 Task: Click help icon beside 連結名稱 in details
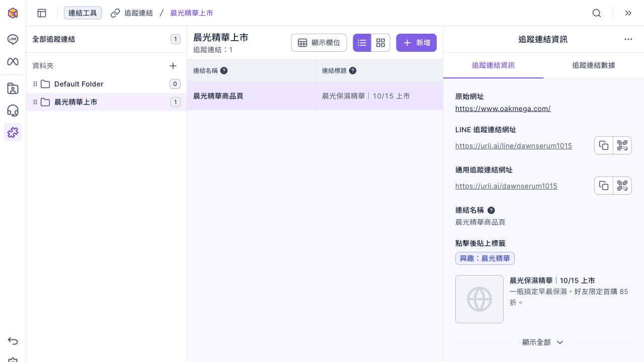491,210
